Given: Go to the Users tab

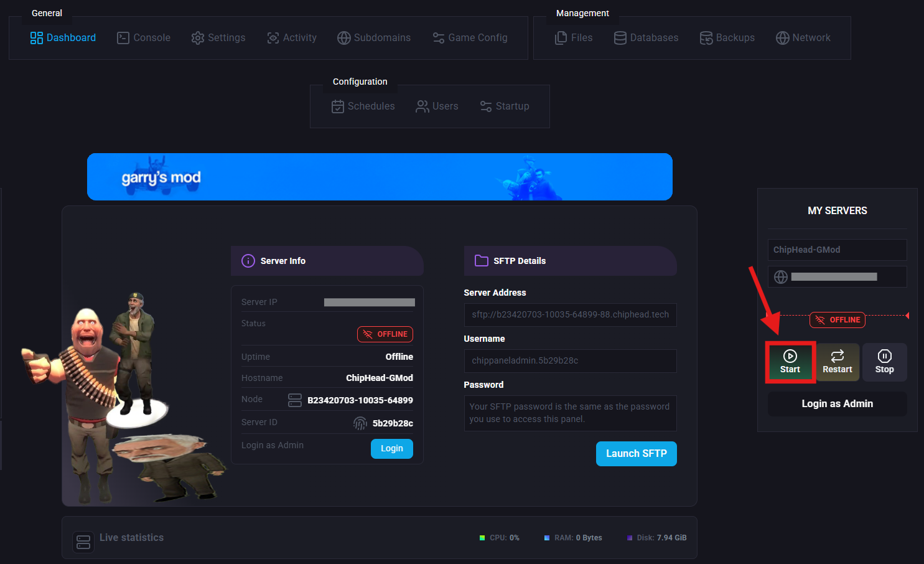Looking at the screenshot, I should click(437, 106).
